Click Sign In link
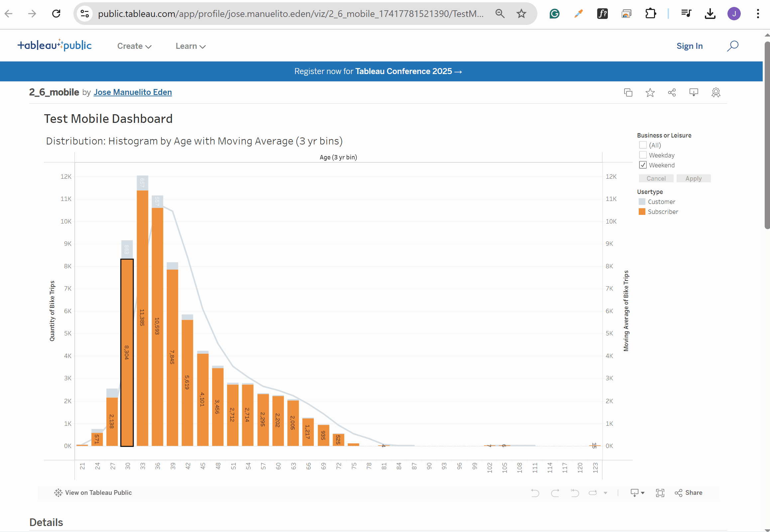Image resolution: width=770 pixels, height=532 pixels. 689,46
